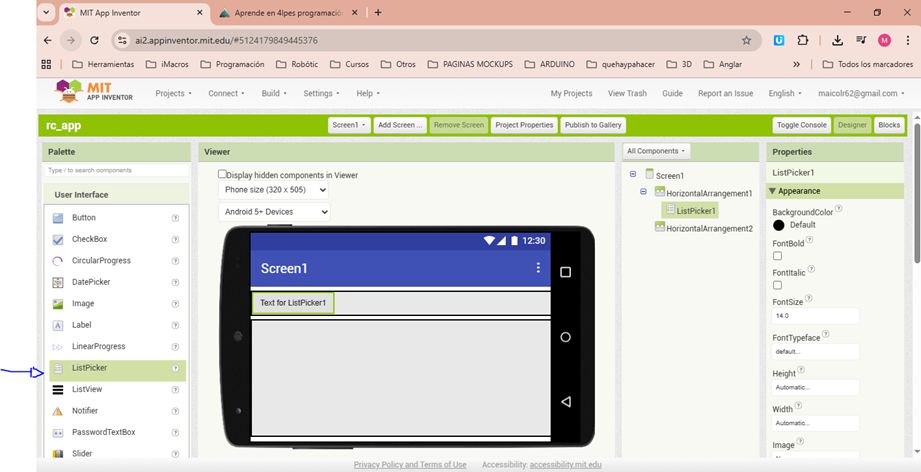Toggle the FontBold checkbox
Viewport: 921px width, 472px height.
pyautogui.click(x=778, y=256)
